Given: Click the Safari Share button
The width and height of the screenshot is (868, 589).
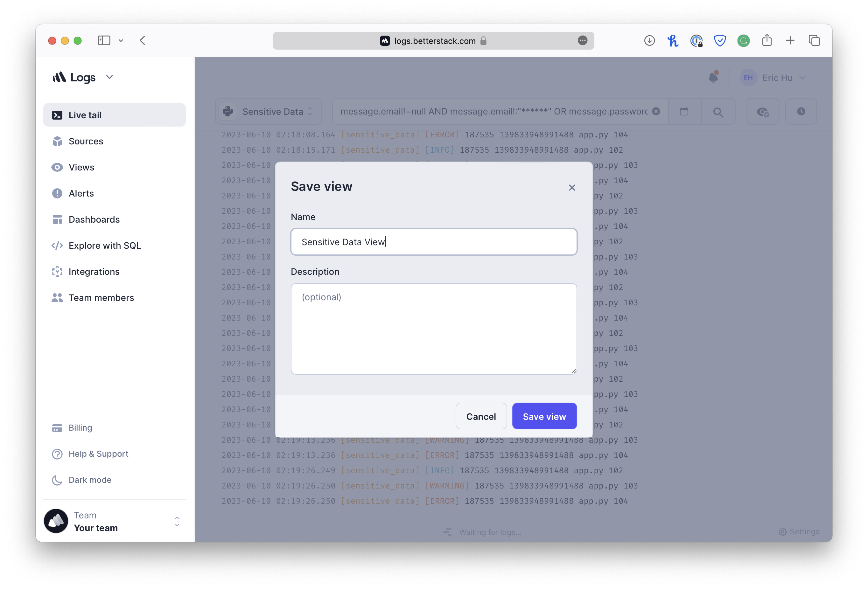Looking at the screenshot, I should (x=767, y=40).
